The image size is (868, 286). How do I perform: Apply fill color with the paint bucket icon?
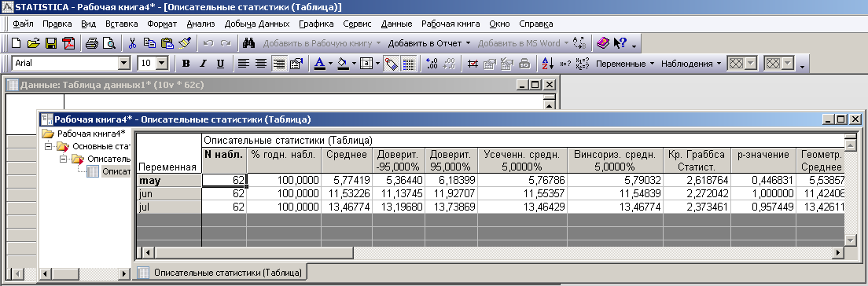coord(343,64)
